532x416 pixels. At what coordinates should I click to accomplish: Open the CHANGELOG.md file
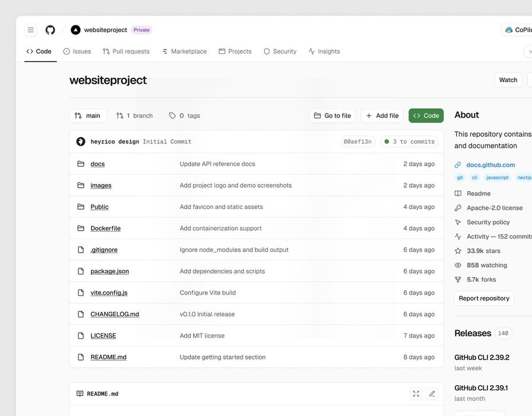[115, 314]
